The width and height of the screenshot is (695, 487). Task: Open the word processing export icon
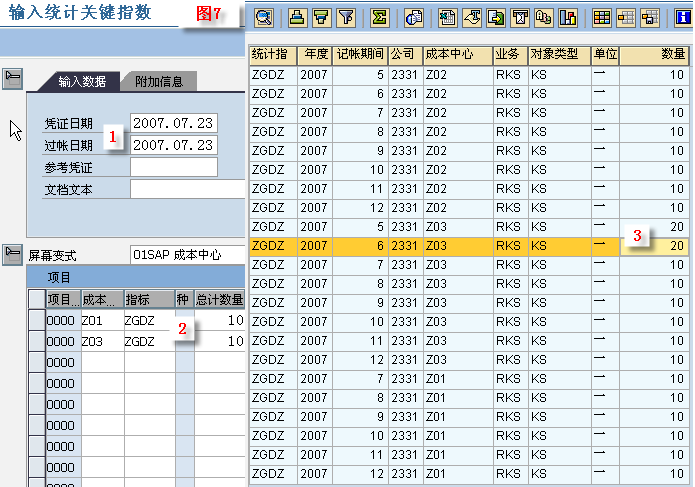click(472, 18)
